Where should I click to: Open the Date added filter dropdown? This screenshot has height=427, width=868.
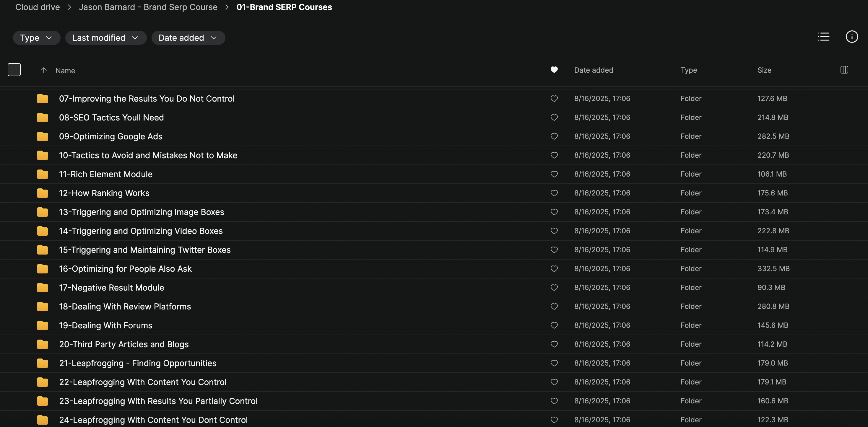[x=188, y=38]
